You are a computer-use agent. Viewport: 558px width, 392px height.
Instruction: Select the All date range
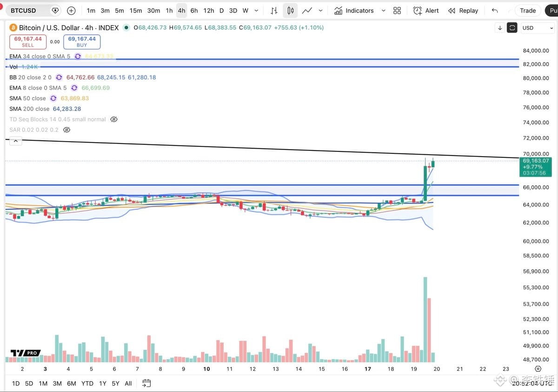[x=128, y=383]
